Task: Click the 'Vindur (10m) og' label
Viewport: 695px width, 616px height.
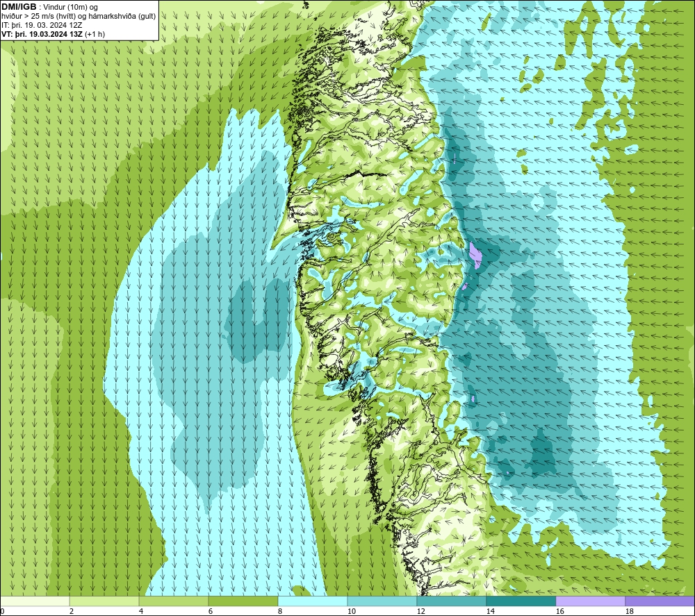Action: point(70,8)
